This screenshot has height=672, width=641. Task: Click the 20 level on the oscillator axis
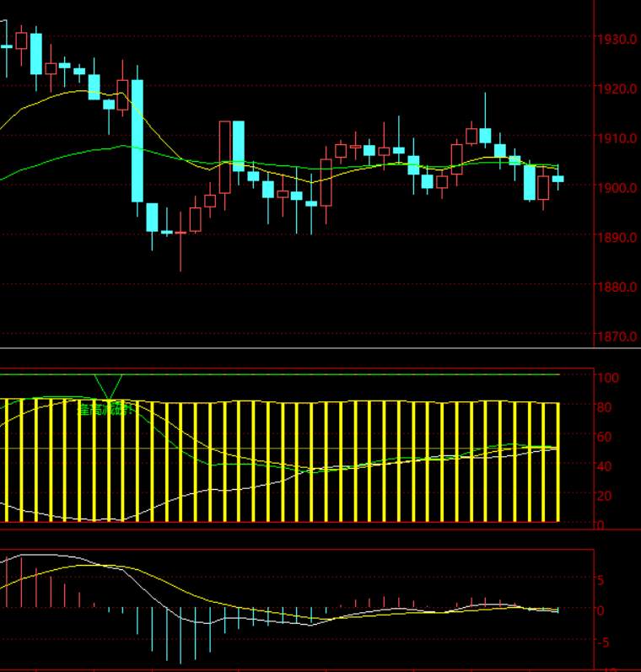click(604, 496)
